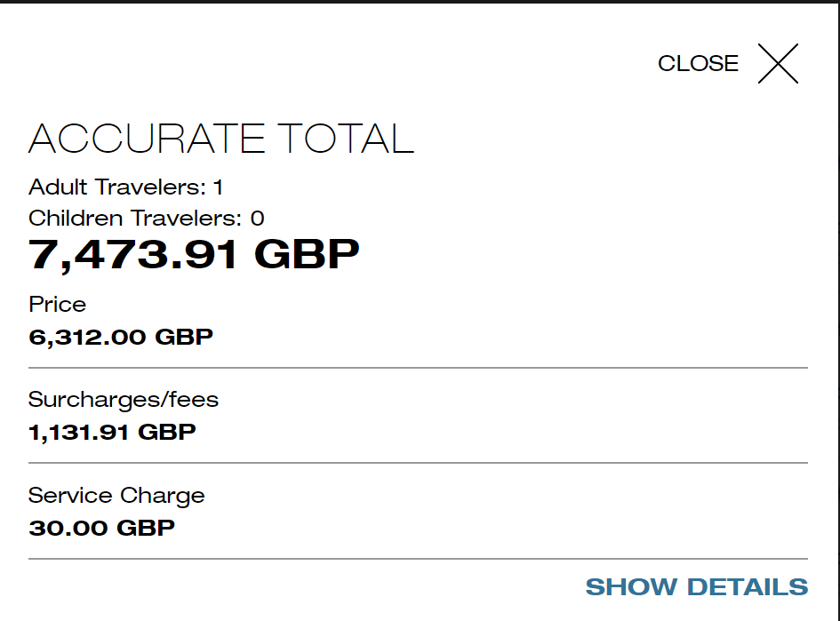
Task: Click the 7,473.91 GBP total amount
Action: click(194, 255)
